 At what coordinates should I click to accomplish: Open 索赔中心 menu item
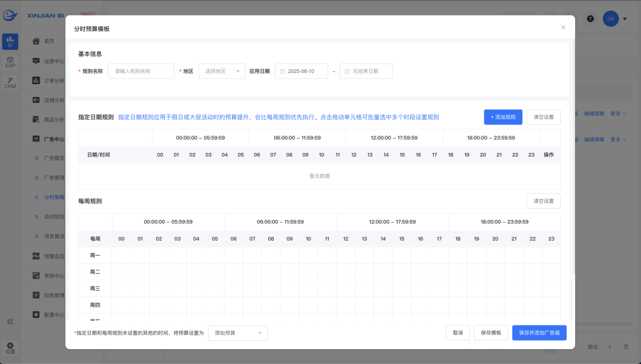tap(48, 276)
